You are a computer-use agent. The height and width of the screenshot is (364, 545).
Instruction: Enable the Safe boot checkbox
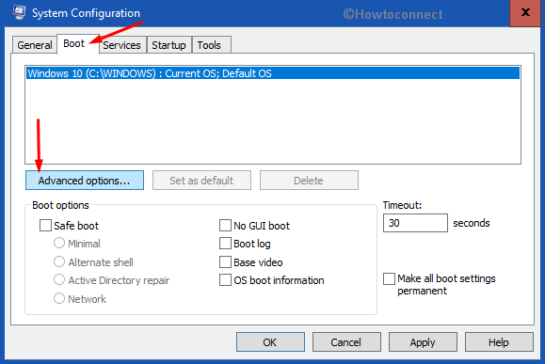point(46,225)
